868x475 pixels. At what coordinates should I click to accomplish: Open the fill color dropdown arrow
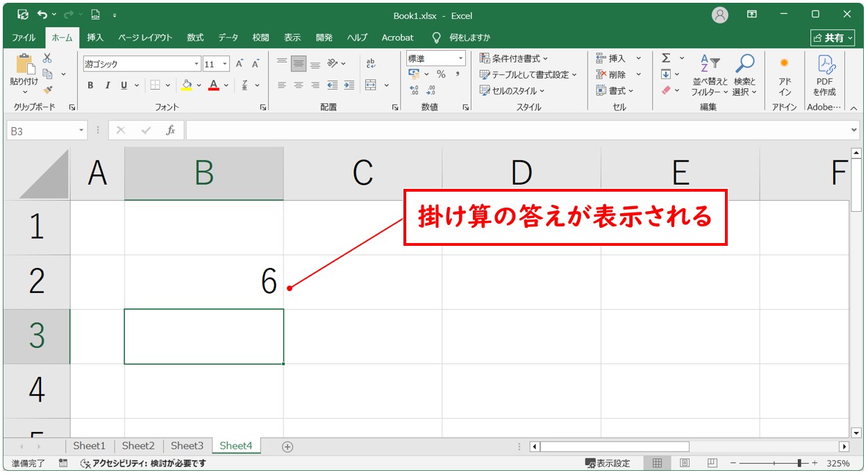199,85
